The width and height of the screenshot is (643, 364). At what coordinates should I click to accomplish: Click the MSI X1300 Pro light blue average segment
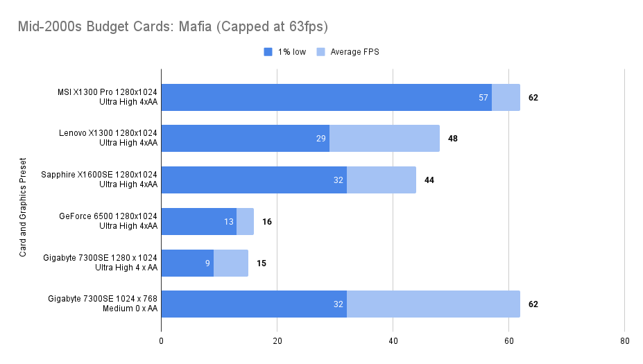click(x=506, y=98)
